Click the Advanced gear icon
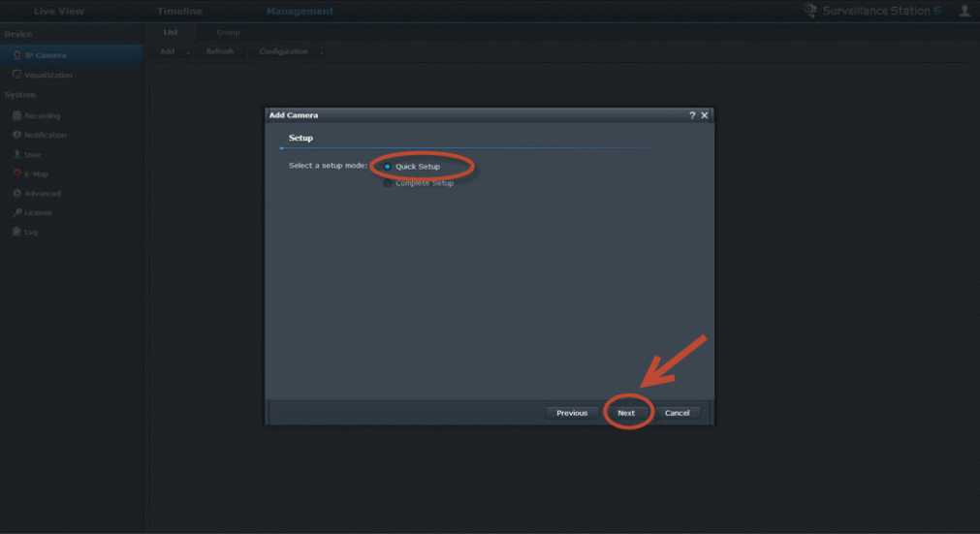 (x=16, y=193)
